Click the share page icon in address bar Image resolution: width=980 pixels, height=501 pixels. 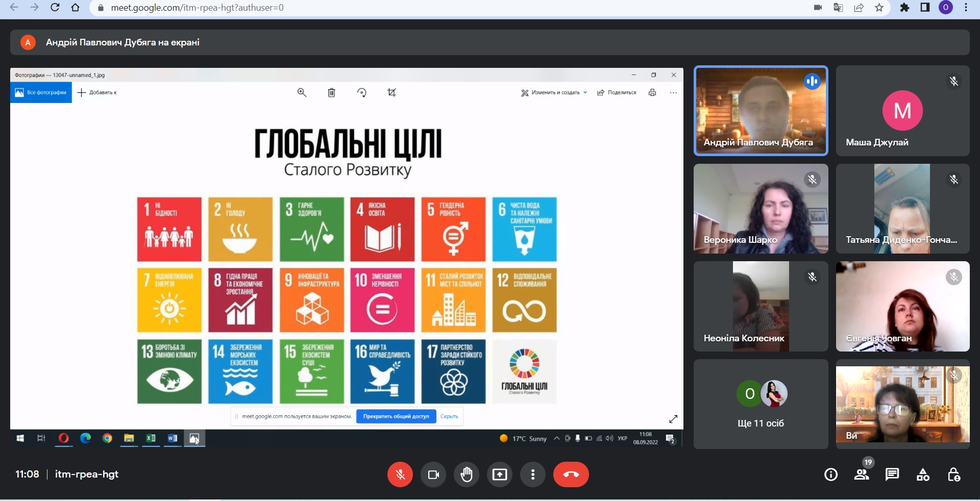(859, 8)
